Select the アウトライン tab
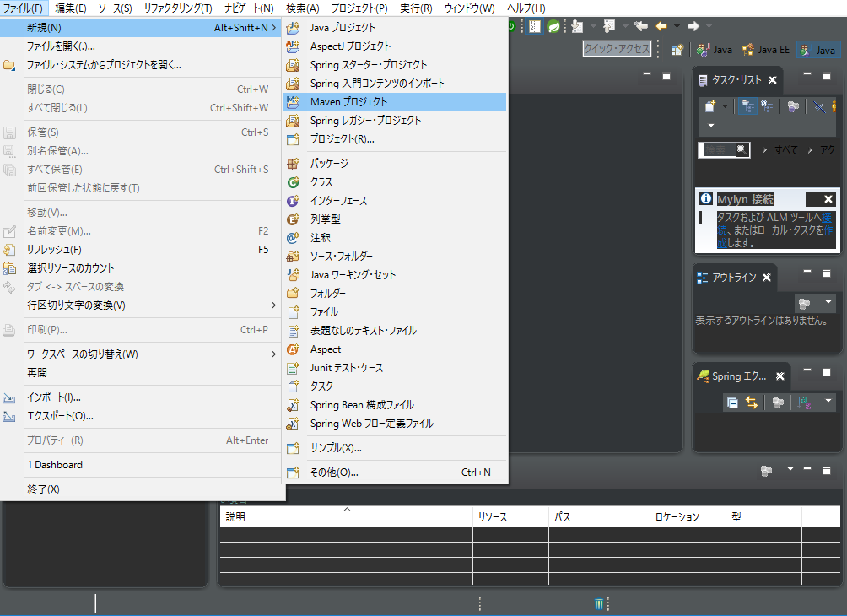847x616 pixels. [x=734, y=278]
